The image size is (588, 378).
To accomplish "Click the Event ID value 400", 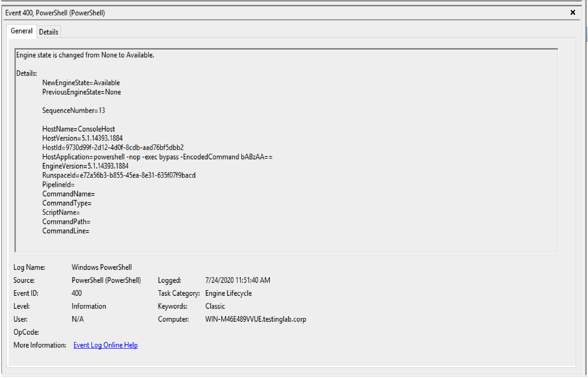I will [76, 293].
